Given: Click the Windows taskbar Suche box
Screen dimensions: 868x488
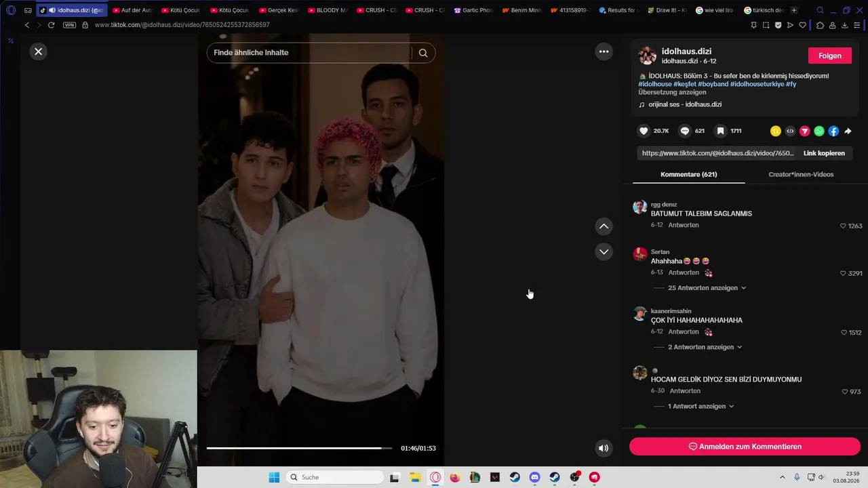Looking at the screenshot, I should pos(335,477).
